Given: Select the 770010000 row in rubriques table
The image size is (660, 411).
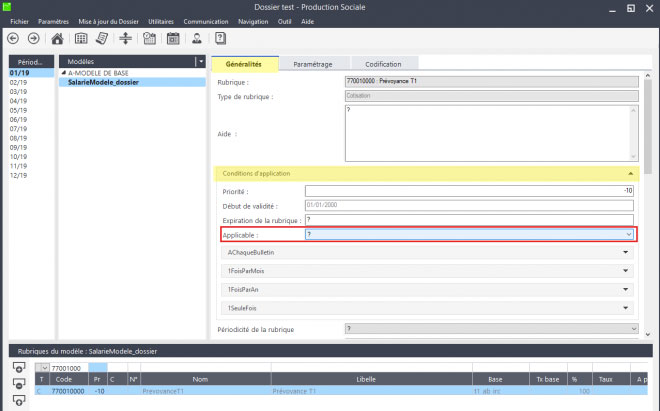Looking at the screenshot, I should pos(341,391).
